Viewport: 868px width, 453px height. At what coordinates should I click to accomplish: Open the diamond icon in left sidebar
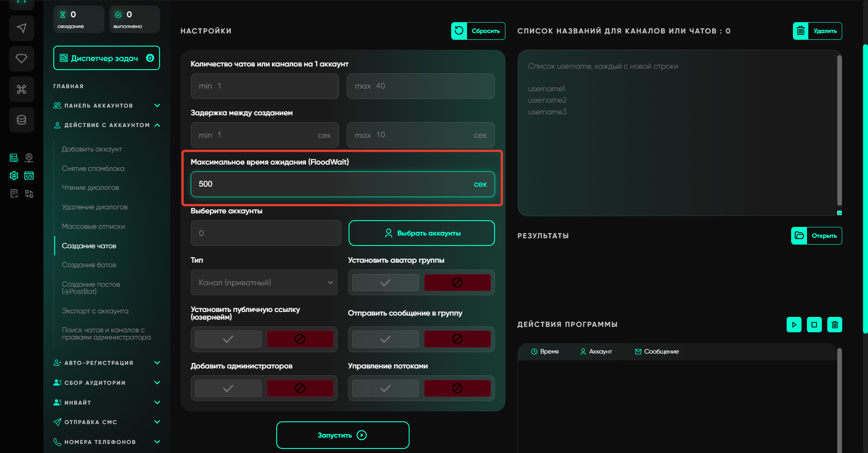click(21, 58)
